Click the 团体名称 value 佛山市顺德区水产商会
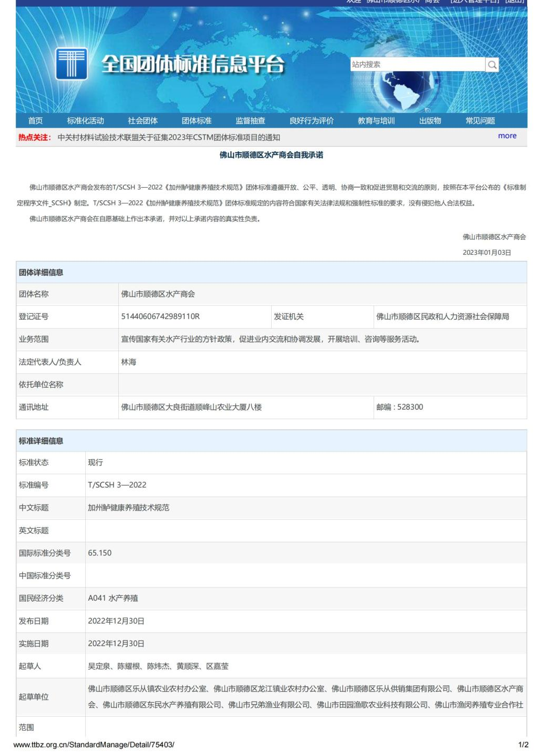The height and width of the screenshot is (756, 534). click(158, 294)
